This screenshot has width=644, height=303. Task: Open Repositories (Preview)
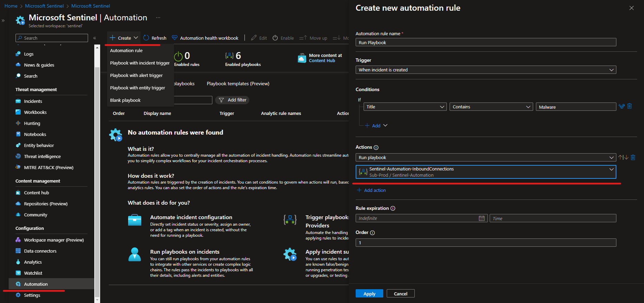pos(46,204)
